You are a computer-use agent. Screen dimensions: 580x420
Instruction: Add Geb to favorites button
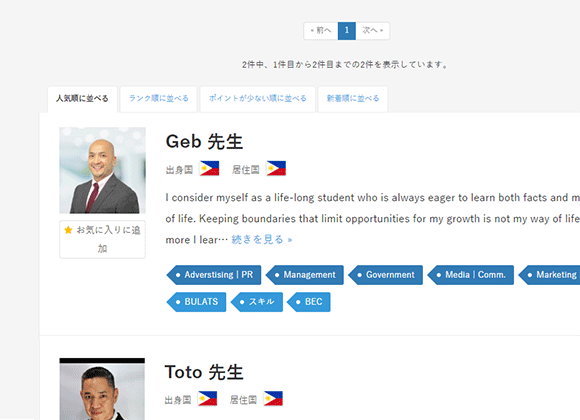[x=102, y=239]
